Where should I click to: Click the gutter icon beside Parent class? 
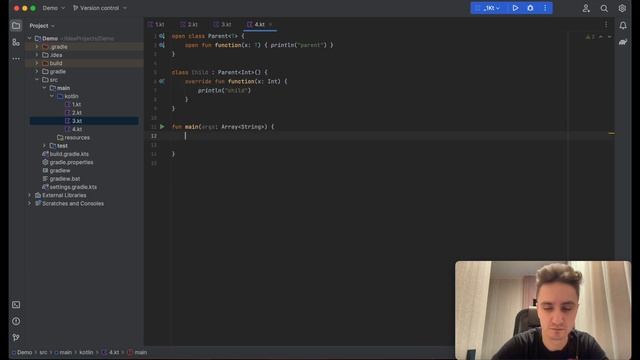tap(162, 36)
